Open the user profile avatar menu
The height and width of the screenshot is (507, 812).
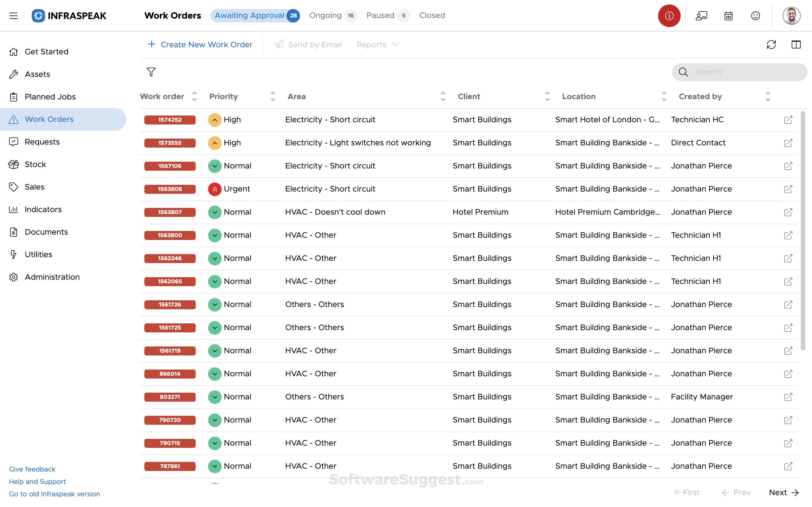pyautogui.click(x=791, y=16)
